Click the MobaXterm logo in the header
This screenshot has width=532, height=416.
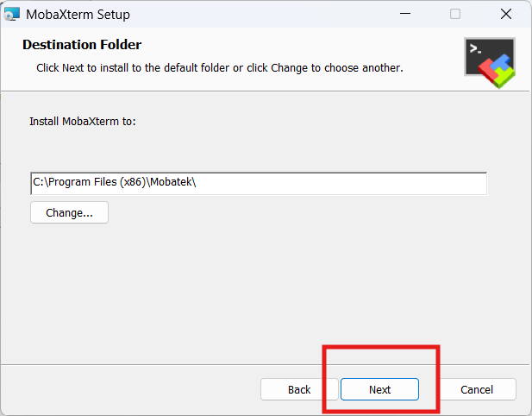coord(489,63)
